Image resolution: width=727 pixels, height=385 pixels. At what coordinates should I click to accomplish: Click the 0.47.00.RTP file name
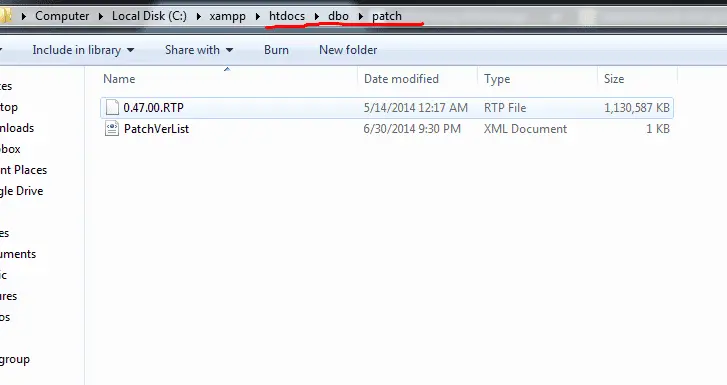(153, 108)
